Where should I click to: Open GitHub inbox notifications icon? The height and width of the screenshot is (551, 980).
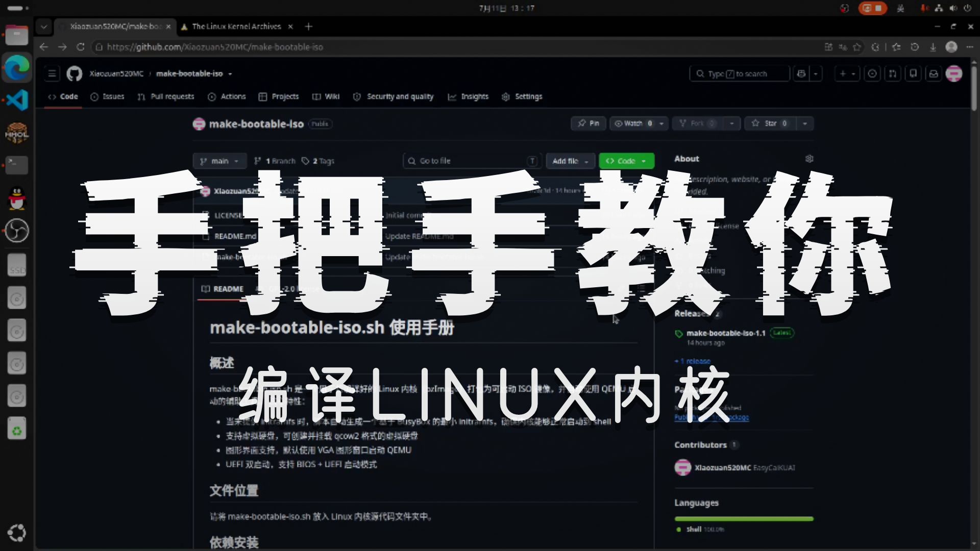point(934,74)
